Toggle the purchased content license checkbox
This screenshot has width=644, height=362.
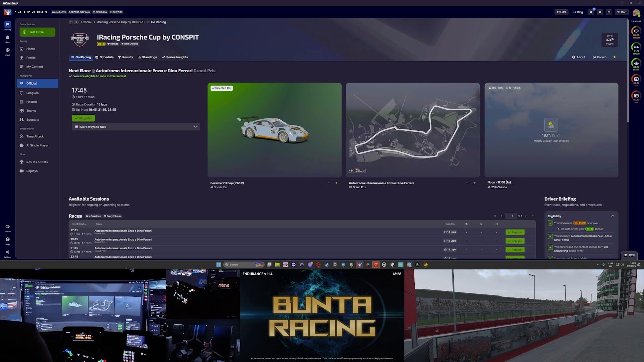(550, 247)
